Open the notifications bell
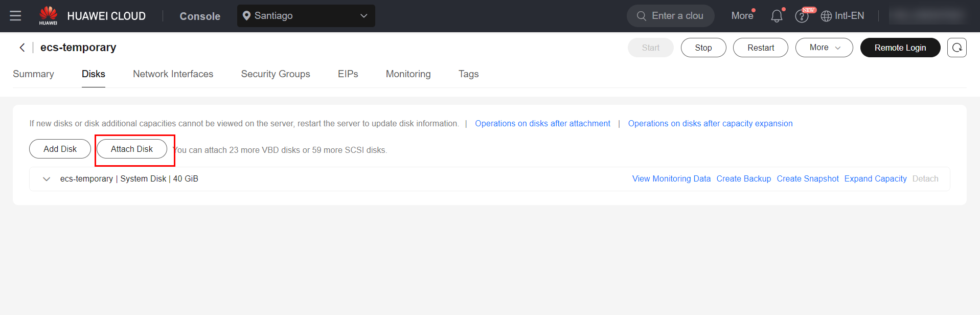 click(777, 16)
